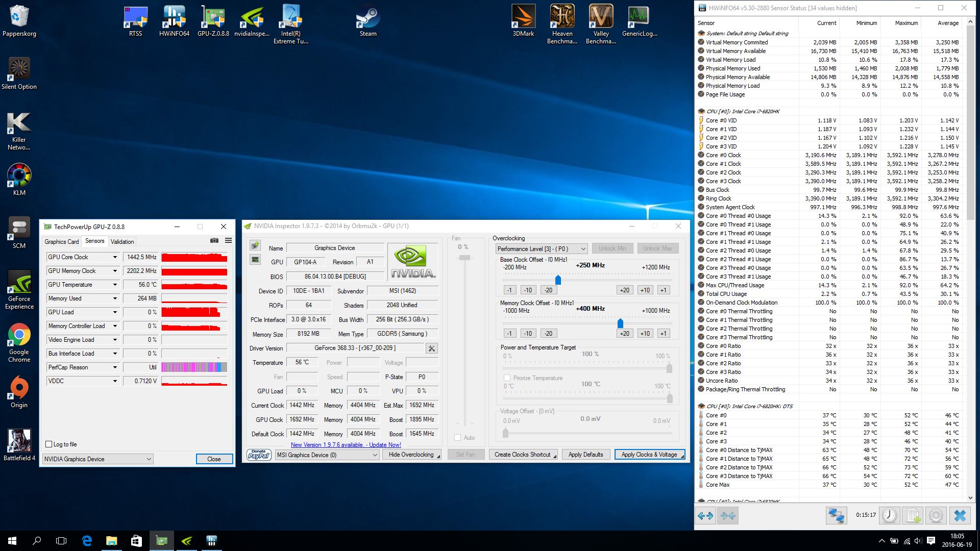Expand the GPU Temperature sensor dropdown
The height and width of the screenshot is (551, 980).
(x=115, y=285)
